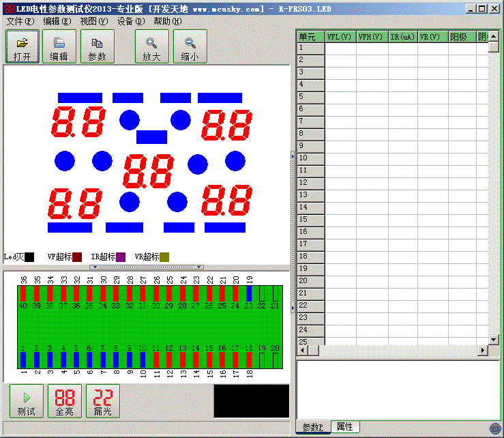Click the 编辑 (Edit) toolbar button
Screen dimensions: 504x438
click(59, 47)
